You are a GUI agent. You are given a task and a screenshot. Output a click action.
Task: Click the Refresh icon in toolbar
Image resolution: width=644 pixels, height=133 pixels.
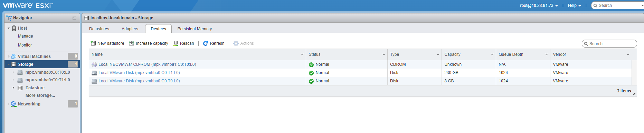point(206,43)
